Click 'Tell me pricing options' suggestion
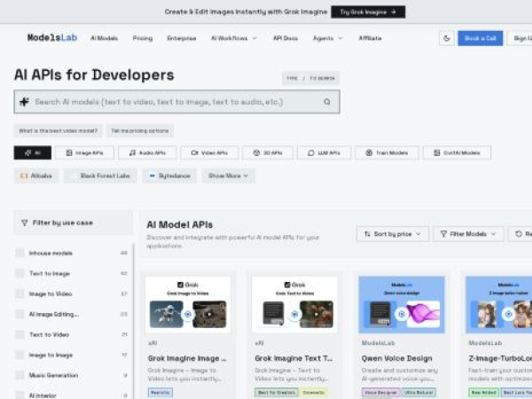 [140, 131]
